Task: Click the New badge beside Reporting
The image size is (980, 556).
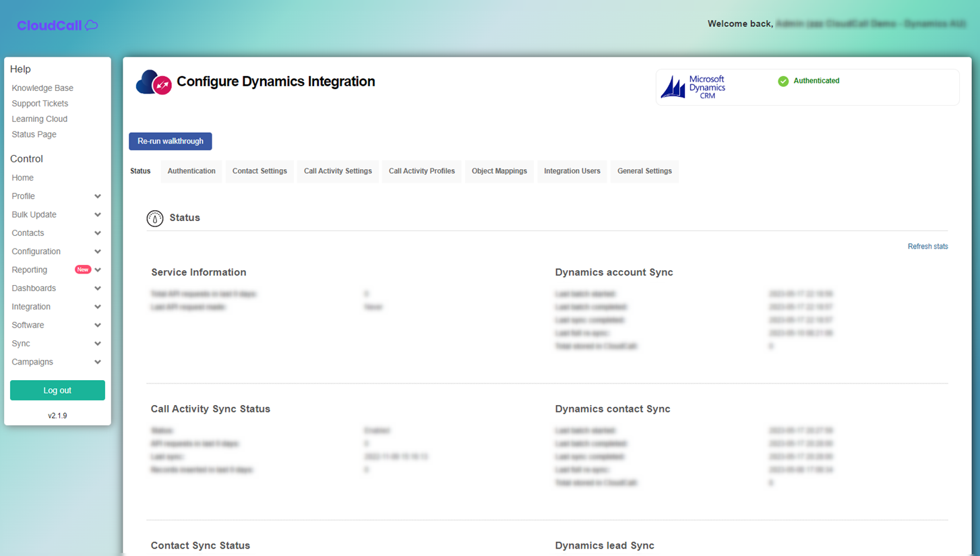Action: [x=83, y=270]
